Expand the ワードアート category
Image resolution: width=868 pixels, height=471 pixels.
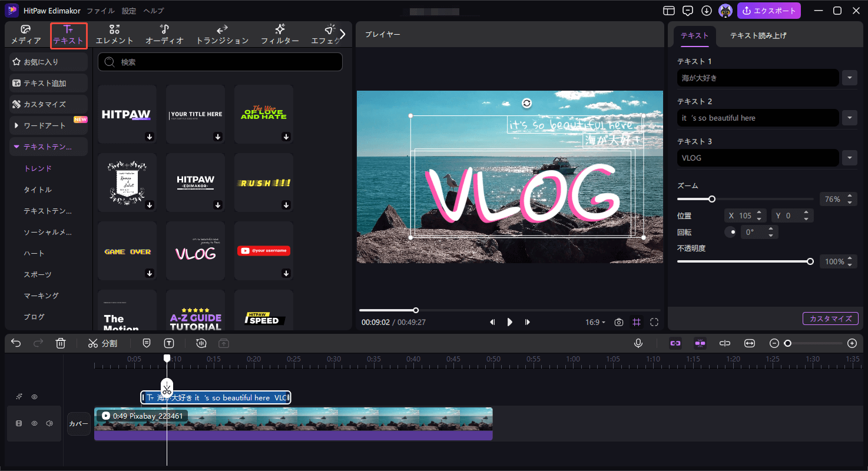coord(48,125)
